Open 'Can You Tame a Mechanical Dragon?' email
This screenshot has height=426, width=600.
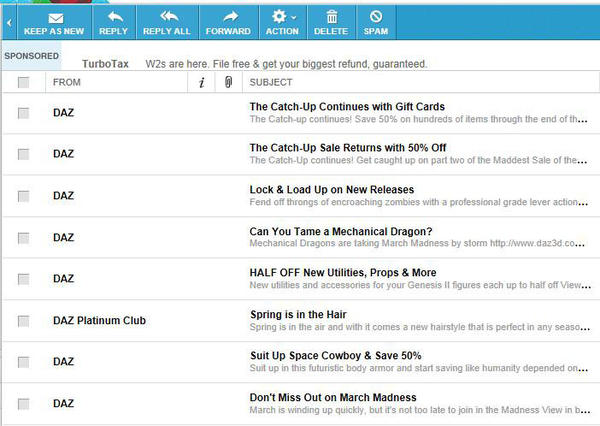tap(341, 232)
